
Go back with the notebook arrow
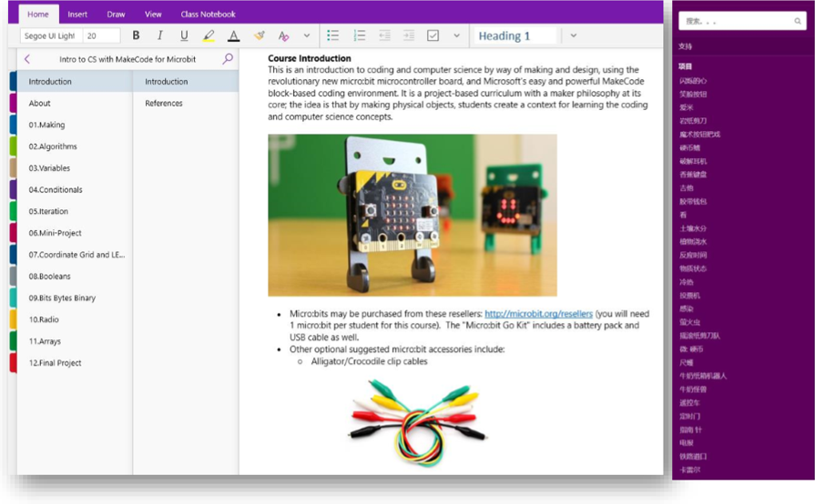click(x=27, y=59)
